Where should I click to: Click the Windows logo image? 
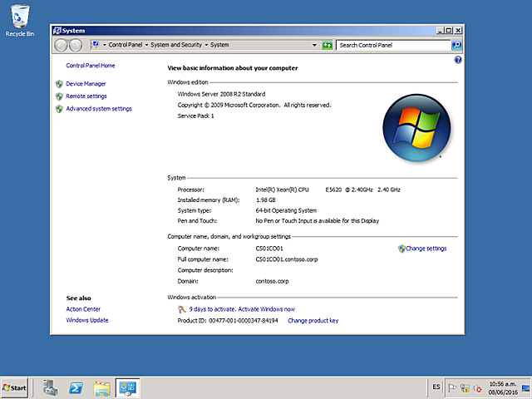point(416,127)
